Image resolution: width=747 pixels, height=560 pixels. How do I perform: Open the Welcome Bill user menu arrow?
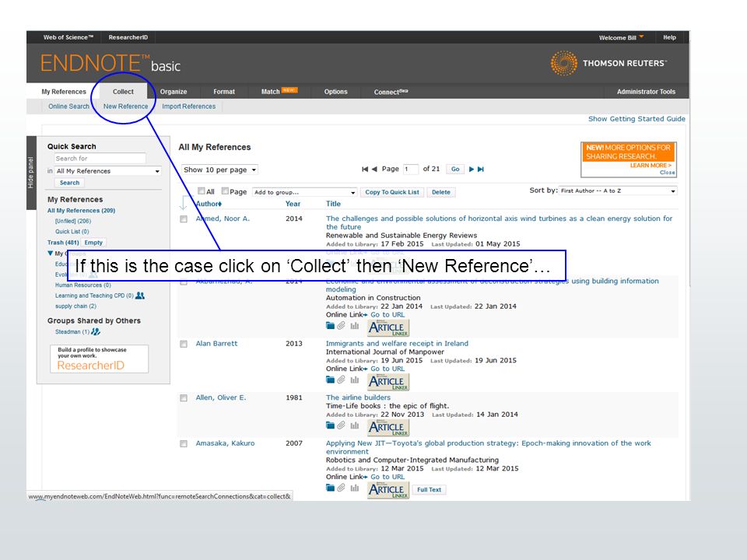click(641, 37)
